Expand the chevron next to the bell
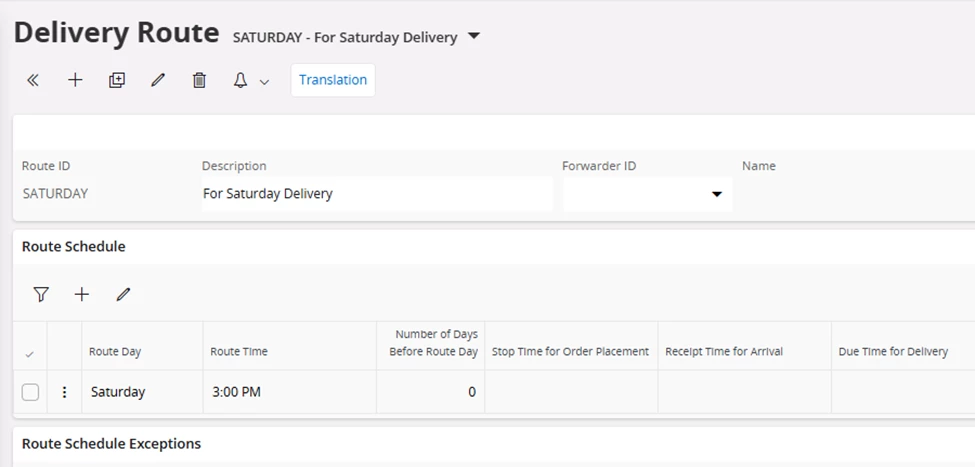 tap(265, 82)
